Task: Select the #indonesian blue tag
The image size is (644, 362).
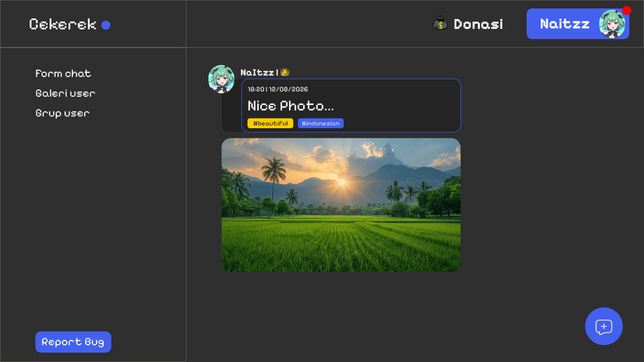Action: coord(321,123)
